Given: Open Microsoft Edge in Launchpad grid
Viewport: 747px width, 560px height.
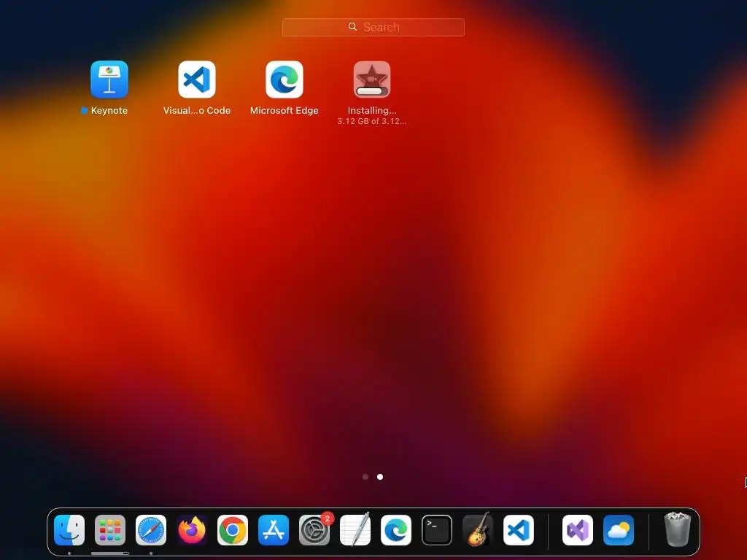Looking at the screenshot, I should pyautogui.click(x=285, y=79).
